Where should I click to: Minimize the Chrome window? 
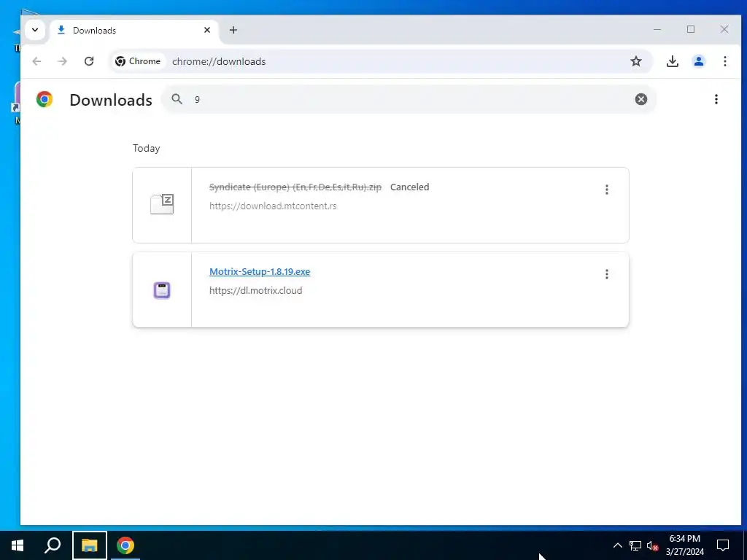pyautogui.click(x=657, y=29)
